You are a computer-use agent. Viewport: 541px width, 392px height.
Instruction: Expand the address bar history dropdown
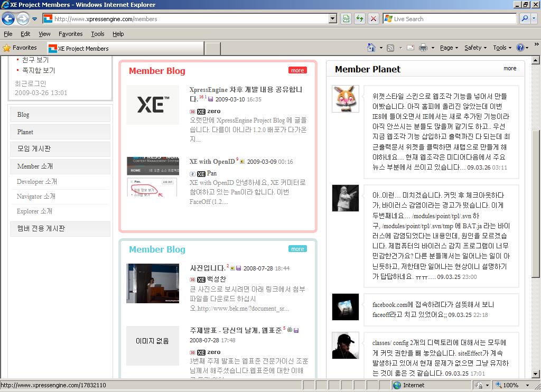click(x=333, y=19)
